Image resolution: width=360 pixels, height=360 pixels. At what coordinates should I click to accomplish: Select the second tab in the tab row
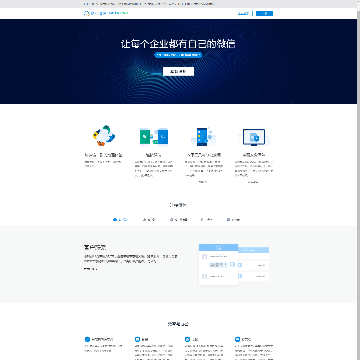pos(149,220)
